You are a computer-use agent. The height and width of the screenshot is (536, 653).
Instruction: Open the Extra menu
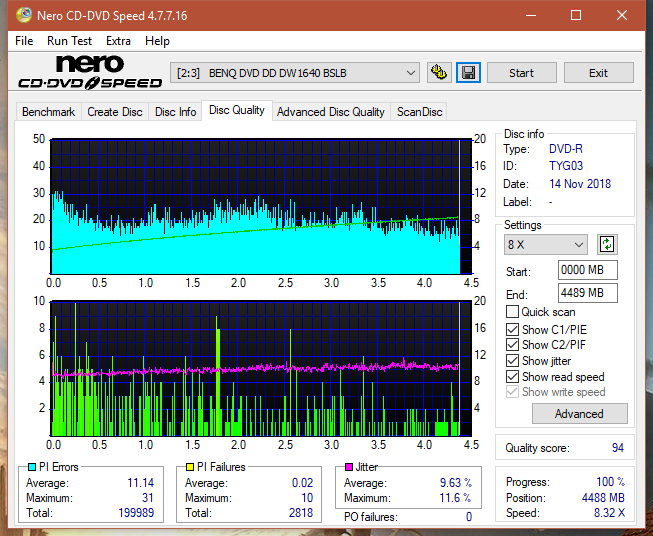[118, 41]
